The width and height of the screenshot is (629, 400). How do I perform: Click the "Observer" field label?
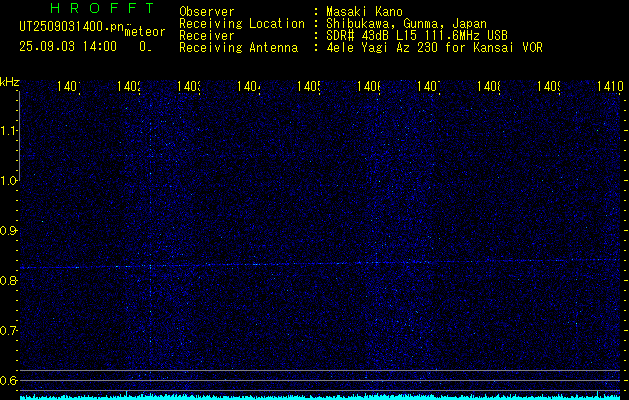207,12
